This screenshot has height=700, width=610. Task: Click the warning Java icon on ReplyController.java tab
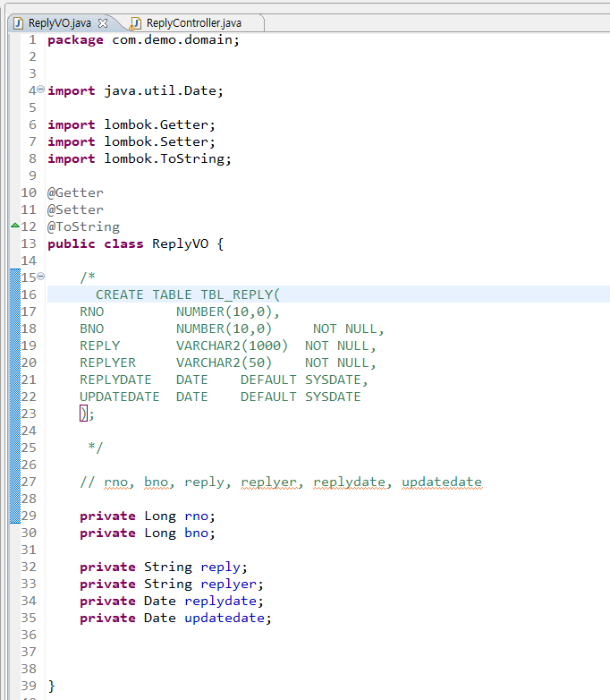click(136, 23)
